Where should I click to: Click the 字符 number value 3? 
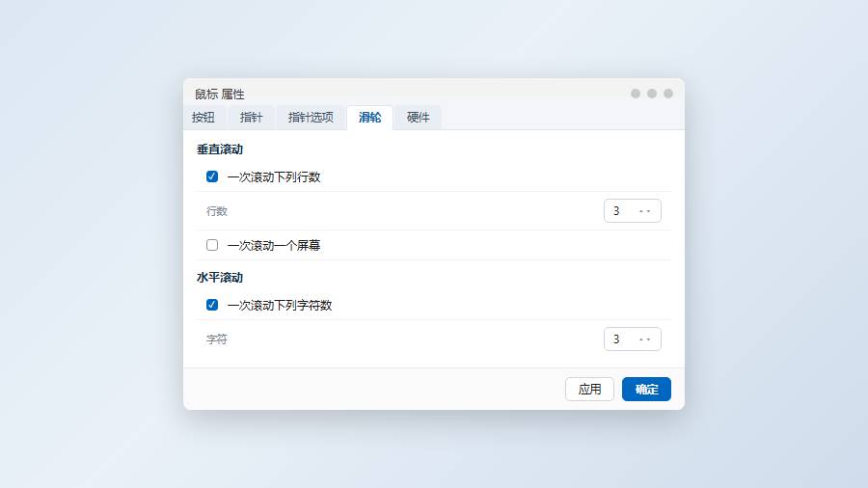coord(616,339)
